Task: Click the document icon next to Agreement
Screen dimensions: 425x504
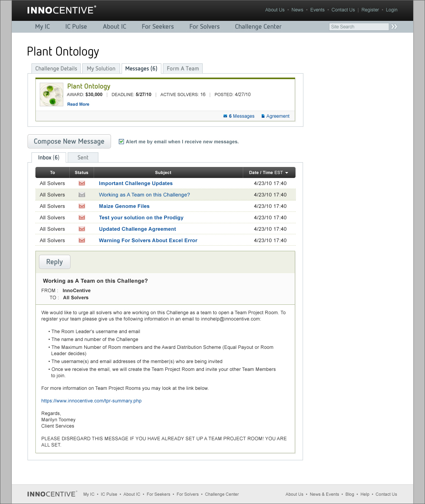Action: [x=263, y=116]
